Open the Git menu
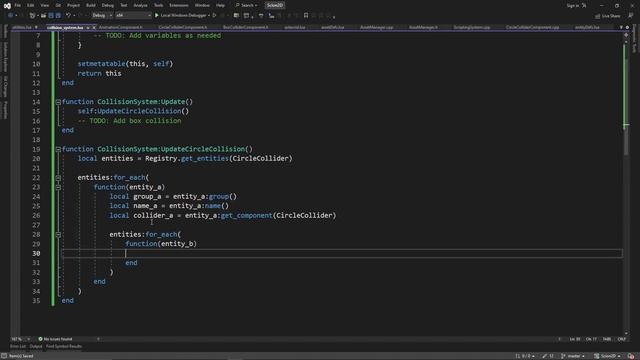 click(58, 5)
